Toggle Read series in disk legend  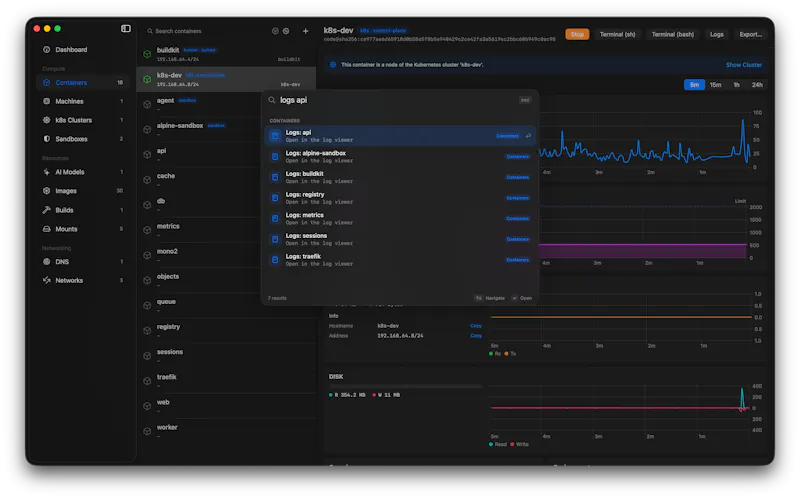coord(497,445)
